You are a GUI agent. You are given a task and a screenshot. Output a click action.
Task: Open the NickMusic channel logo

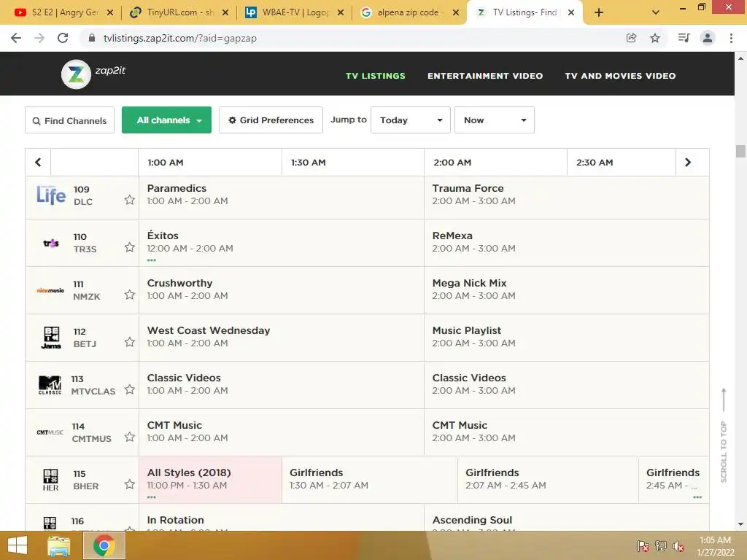pyautogui.click(x=50, y=290)
